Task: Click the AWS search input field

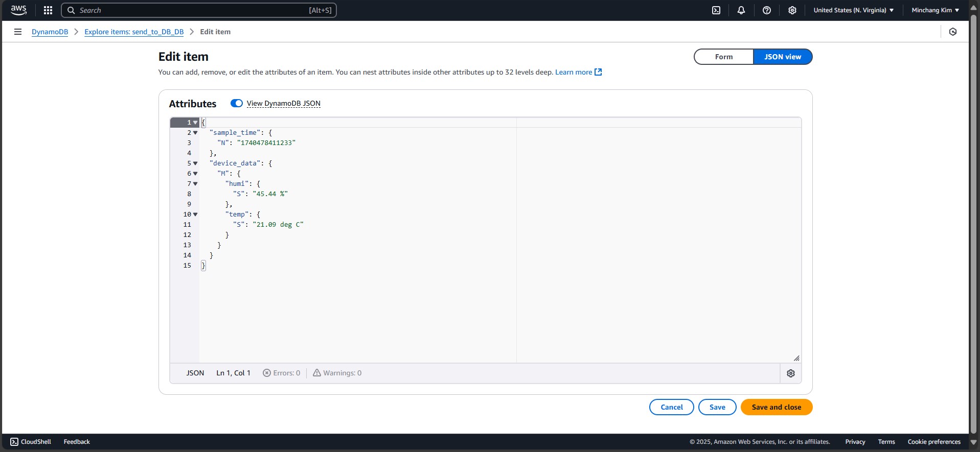Action: [x=199, y=10]
